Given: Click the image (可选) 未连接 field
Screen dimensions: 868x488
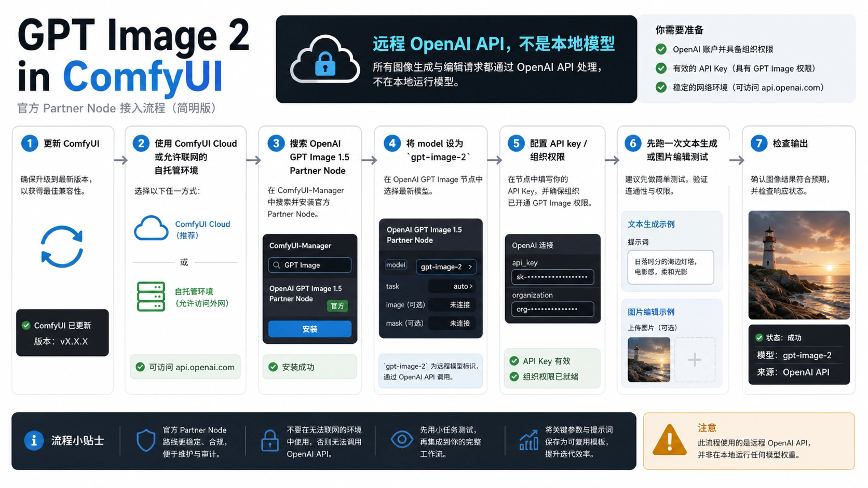Looking at the screenshot, I should click(452, 305).
